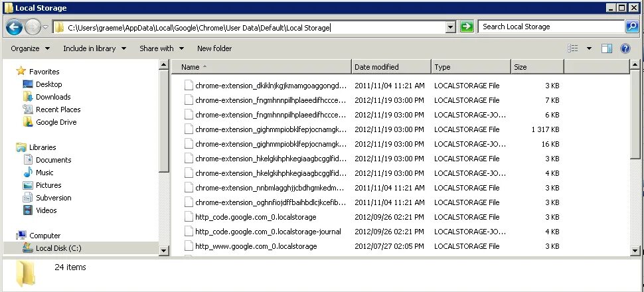Select http_www.google.com_0.localstorage file
This screenshot has height=292, width=644.
coord(256,246)
